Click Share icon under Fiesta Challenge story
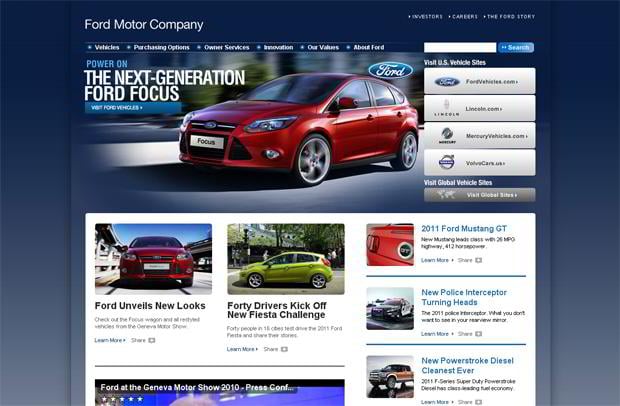 284,349
